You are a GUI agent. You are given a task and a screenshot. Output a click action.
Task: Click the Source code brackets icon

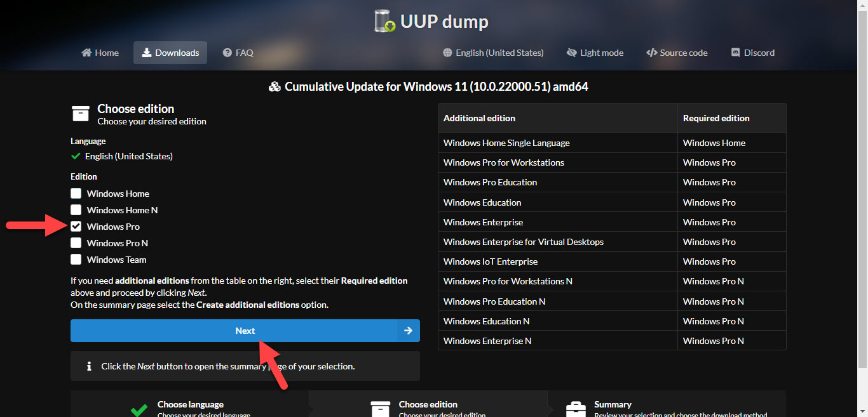(651, 53)
